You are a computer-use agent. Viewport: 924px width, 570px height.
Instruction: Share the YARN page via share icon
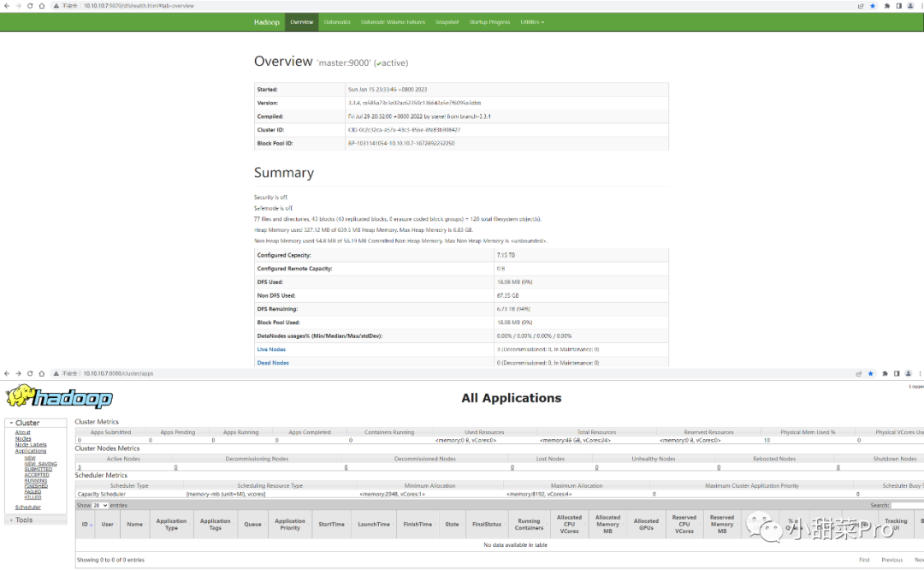[859, 374]
